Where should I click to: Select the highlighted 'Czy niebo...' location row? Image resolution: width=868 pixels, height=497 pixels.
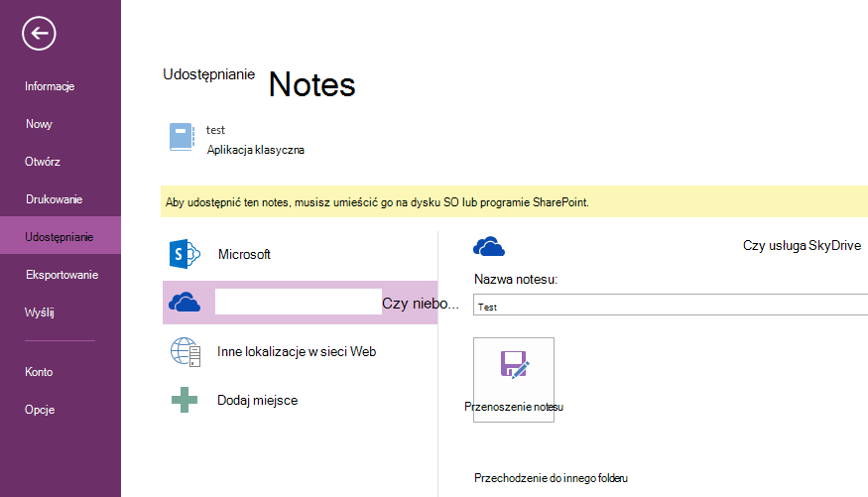300,303
